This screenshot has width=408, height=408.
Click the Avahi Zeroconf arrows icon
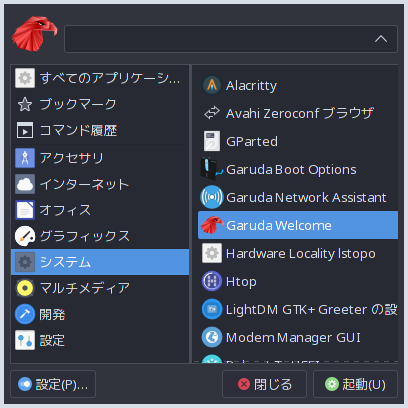212,113
